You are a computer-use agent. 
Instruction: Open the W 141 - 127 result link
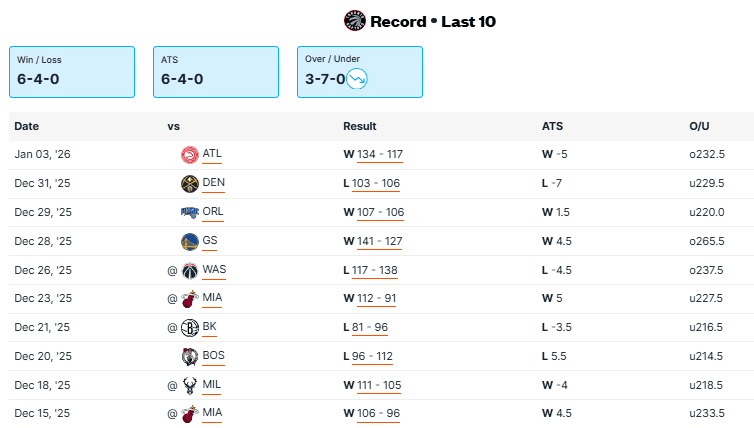pyautogui.click(x=379, y=242)
